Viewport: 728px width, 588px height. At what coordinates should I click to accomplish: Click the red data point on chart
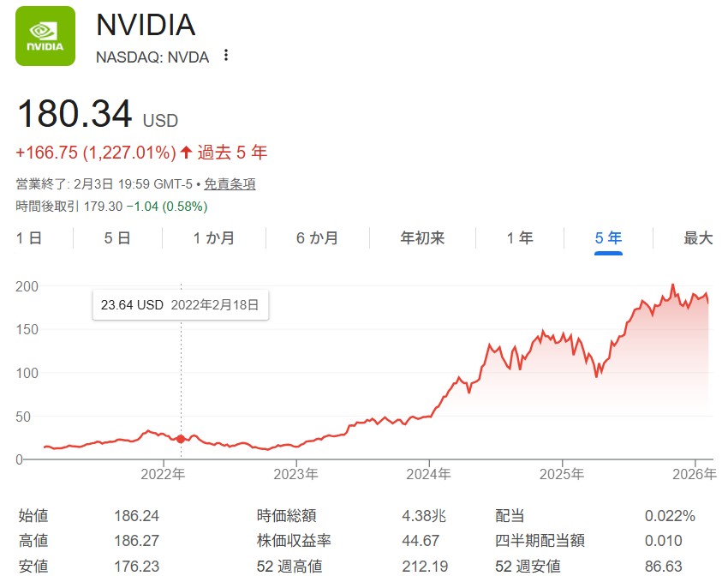pos(181,439)
